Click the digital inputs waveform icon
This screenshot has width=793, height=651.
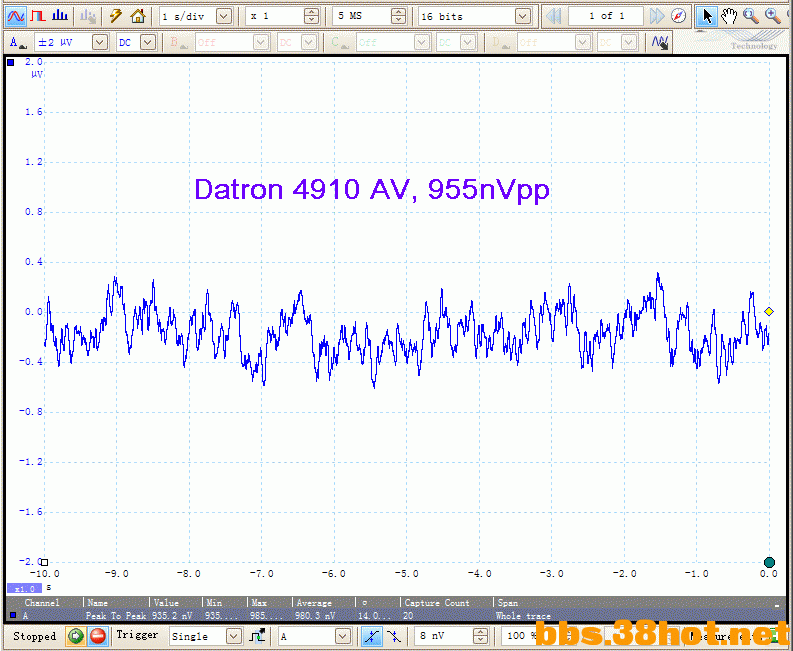(660, 42)
